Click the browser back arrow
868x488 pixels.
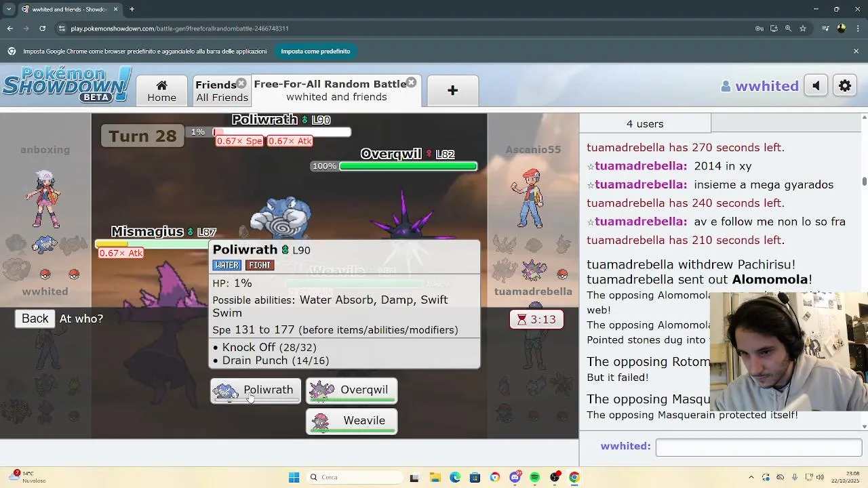(10, 28)
